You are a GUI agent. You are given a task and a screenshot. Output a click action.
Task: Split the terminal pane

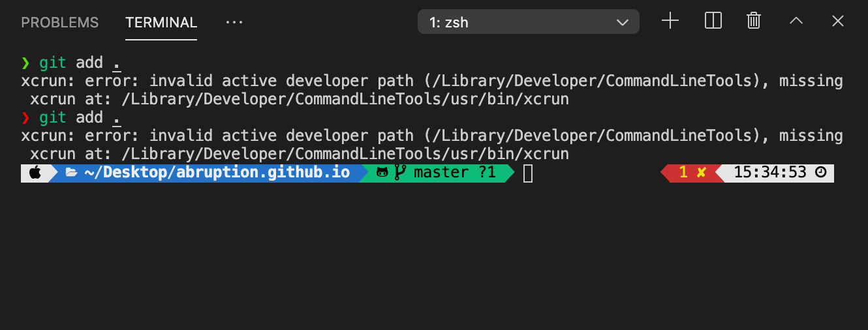click(x=713, y=21)
